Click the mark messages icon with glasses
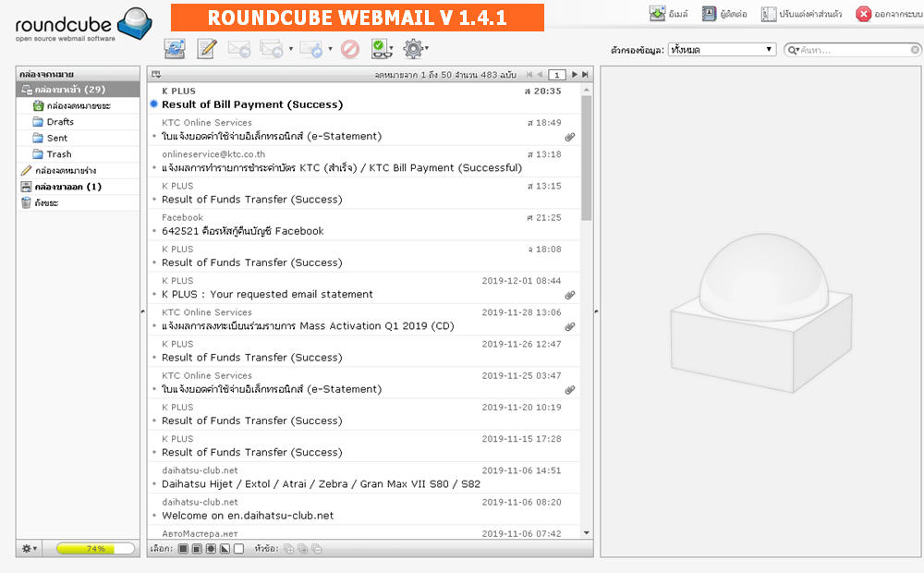 (x=382, y=49)
